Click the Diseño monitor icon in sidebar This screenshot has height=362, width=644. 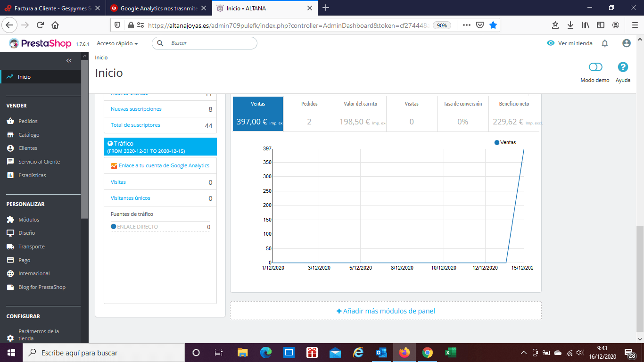10,233
